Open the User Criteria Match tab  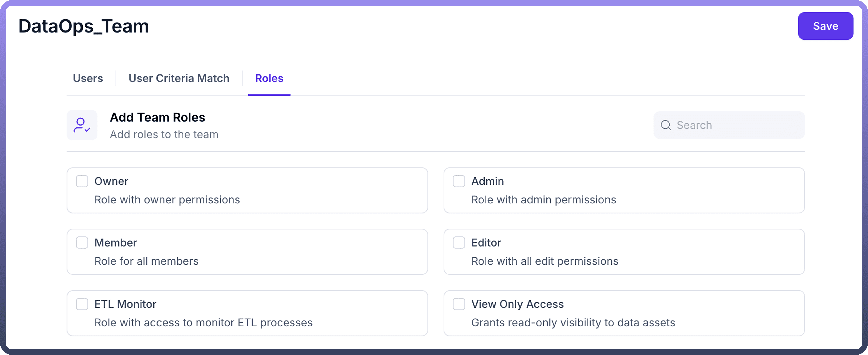point(179,78)
